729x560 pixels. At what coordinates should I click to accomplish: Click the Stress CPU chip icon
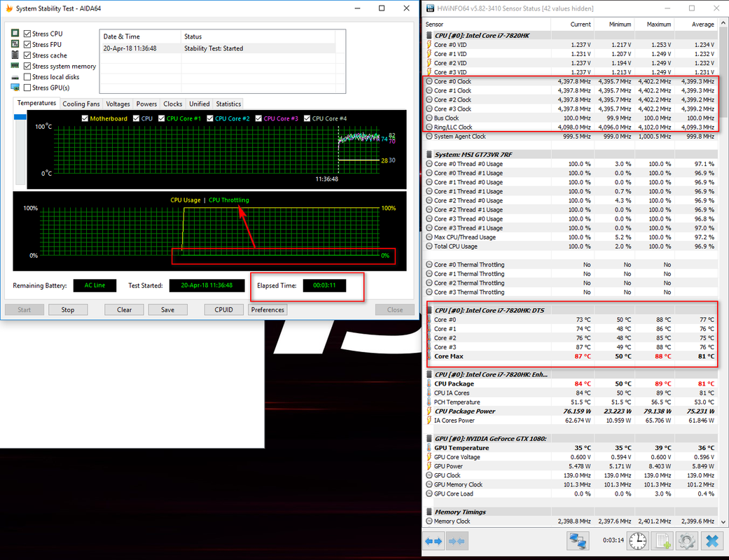(15, 33)
